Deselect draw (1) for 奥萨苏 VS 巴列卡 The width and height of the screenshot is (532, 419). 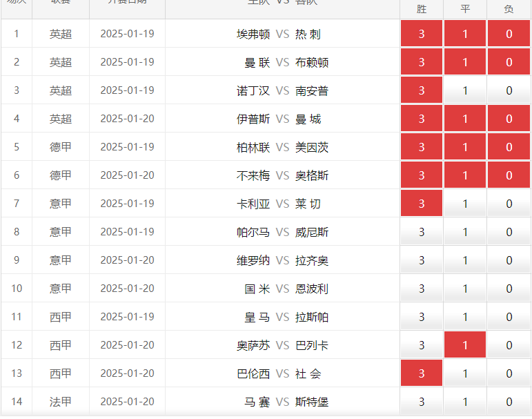(465, 345)
